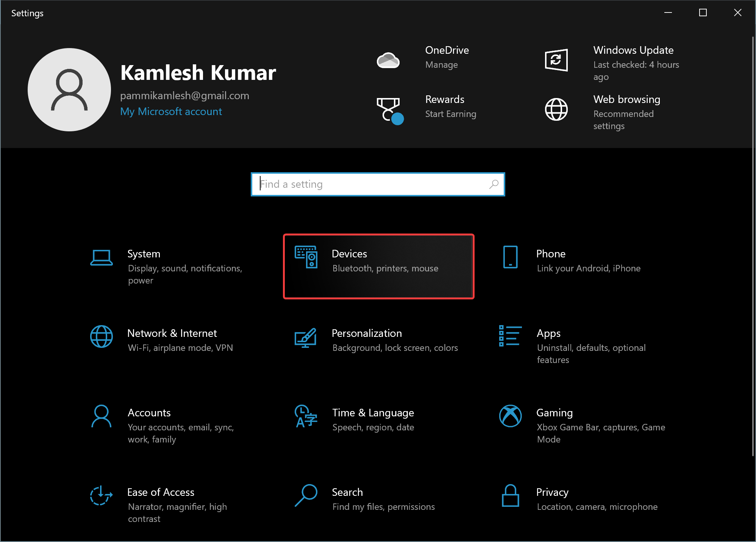Open Personalization settings title
Screen dimensions: 756x542
click(x=367, y=333)
